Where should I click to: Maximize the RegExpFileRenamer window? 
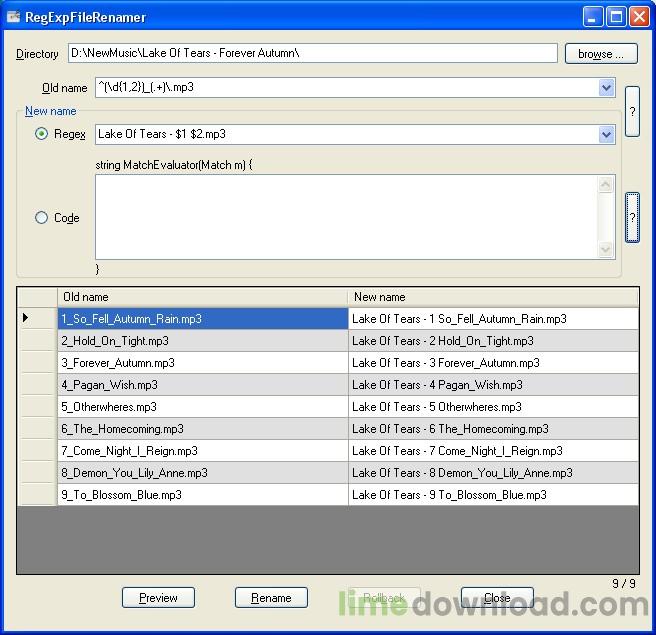point(616,16)
